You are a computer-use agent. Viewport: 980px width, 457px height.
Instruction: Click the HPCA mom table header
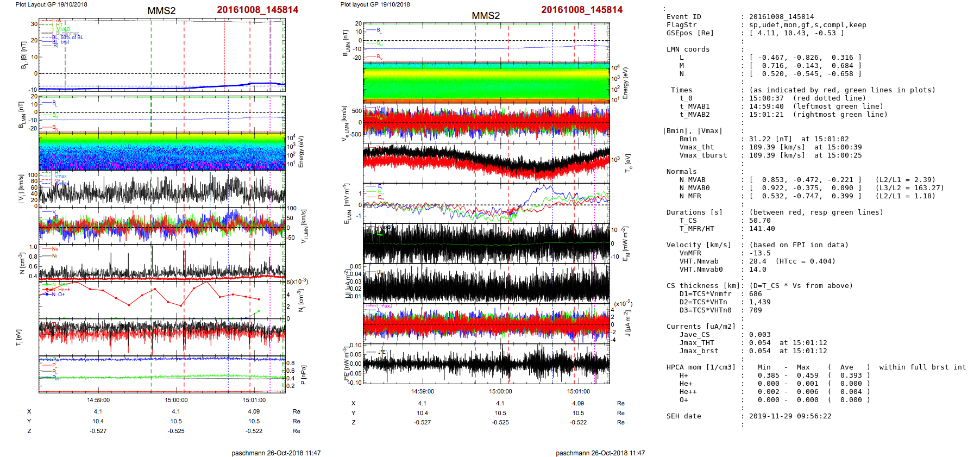(x=701, y=367)
